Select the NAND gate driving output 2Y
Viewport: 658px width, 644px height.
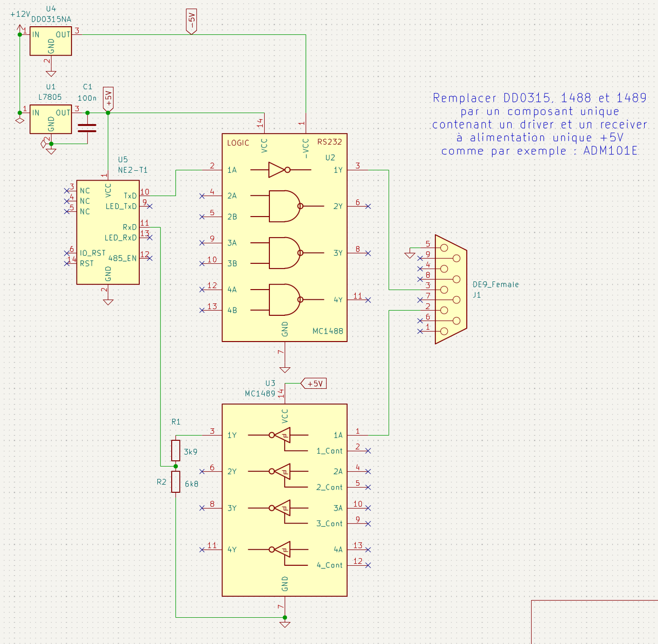[286, 206]
